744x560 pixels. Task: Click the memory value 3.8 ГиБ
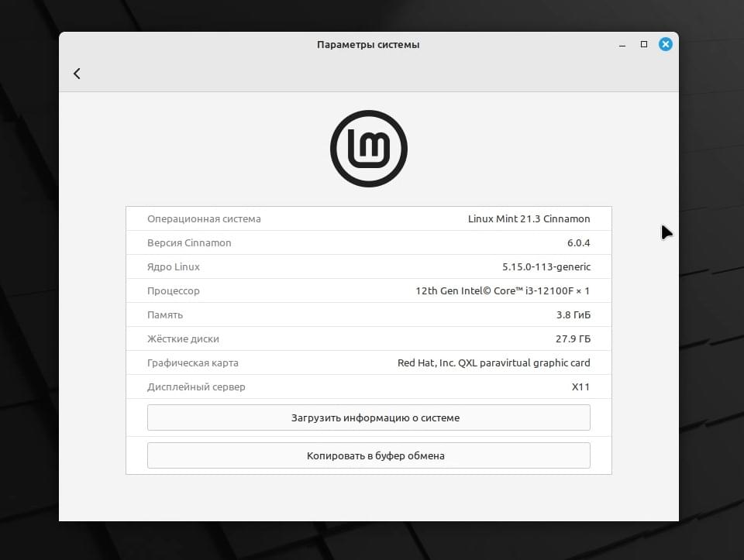[573, 314]
